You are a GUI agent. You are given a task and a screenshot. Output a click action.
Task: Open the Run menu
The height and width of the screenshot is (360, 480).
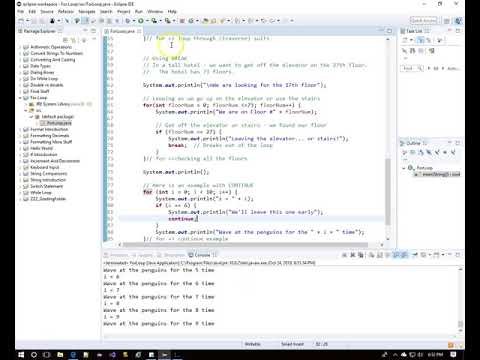tap(139, 12)
